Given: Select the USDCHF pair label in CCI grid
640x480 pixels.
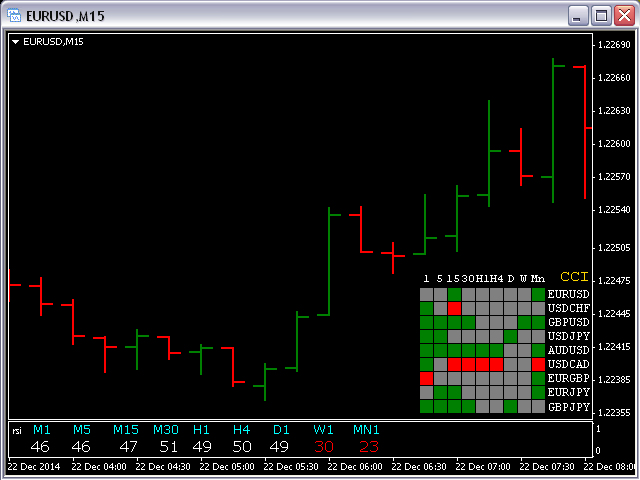Looking at the screenshot, I should point(569,308).
